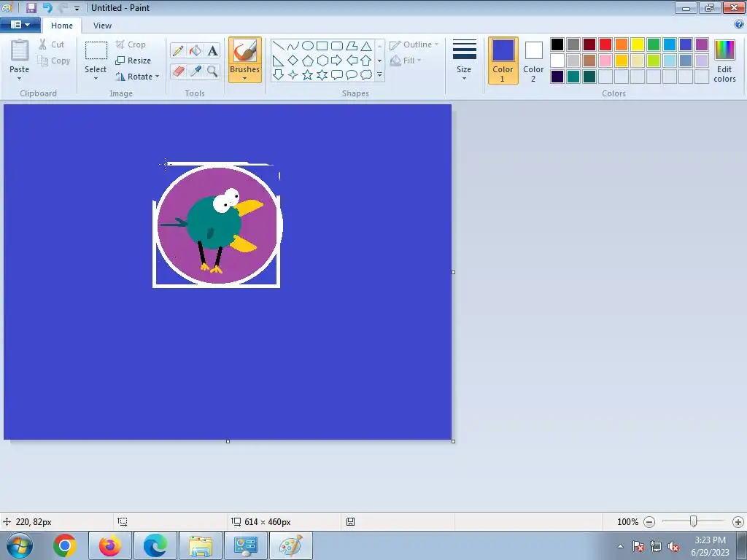Activate Color 1 selector

point(503,61)
